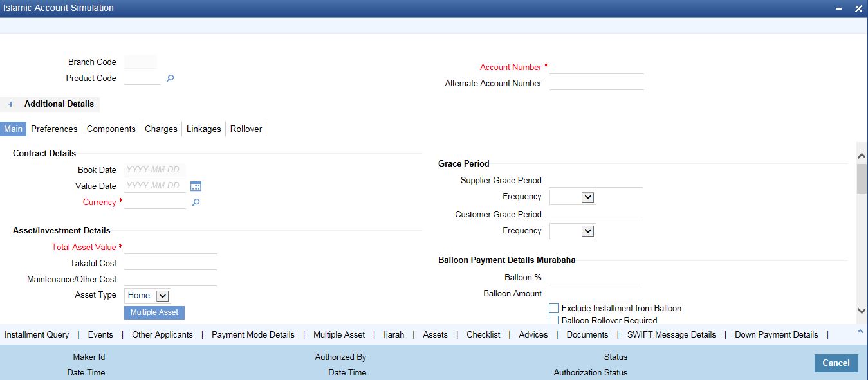Open the Advices link

click(533, 335)
